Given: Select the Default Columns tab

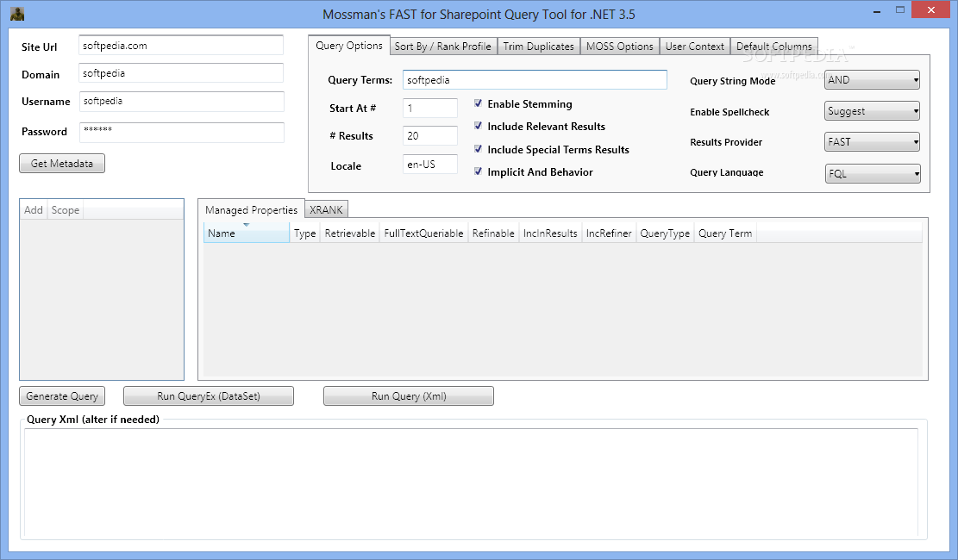Looking at the screenshot, I should pos(774,47).
